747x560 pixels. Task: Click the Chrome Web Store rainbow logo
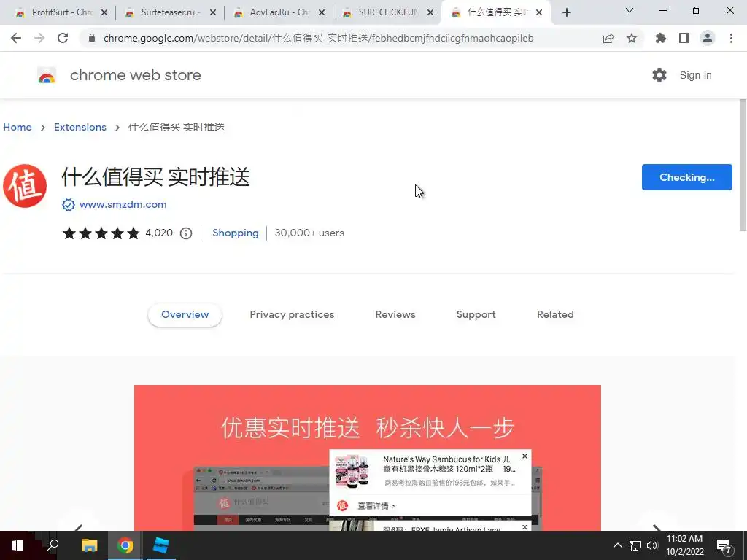[x=47, y=75]
